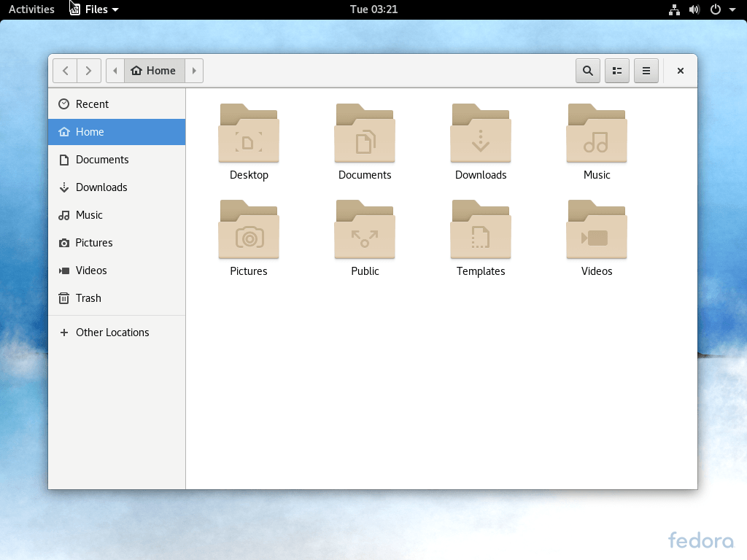The height and width of the screenshot is (560, 747).
Task: Open Music in the sidebar
Action: pyautogui.click(x=117, y=215)
